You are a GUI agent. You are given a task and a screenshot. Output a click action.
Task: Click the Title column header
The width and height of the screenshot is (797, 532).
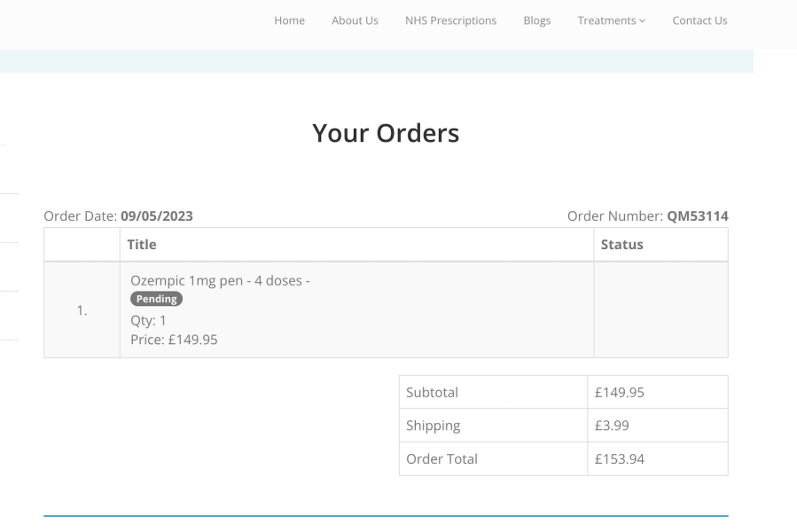tap(142, 245)
